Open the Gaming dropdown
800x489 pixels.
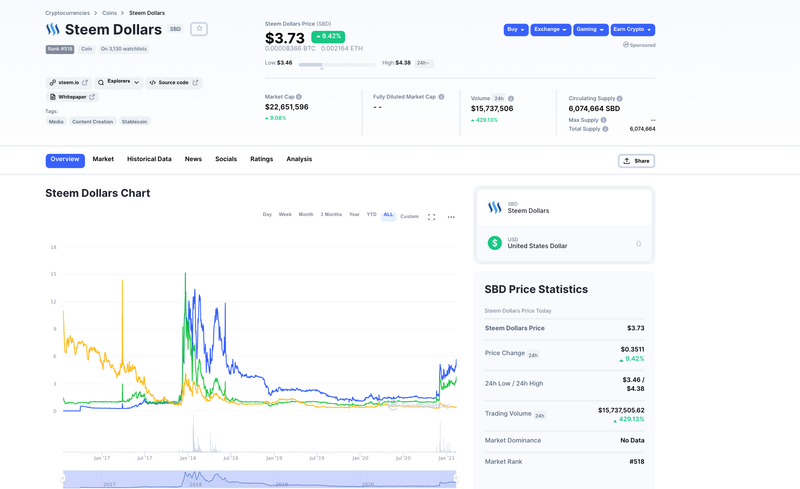point(590,30)
